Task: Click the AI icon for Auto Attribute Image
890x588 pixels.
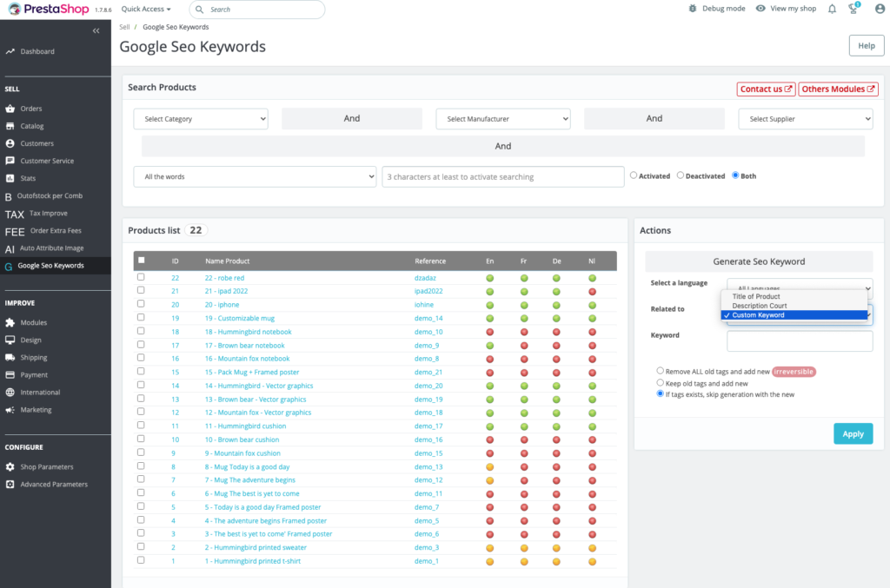Action: (10, 249)
